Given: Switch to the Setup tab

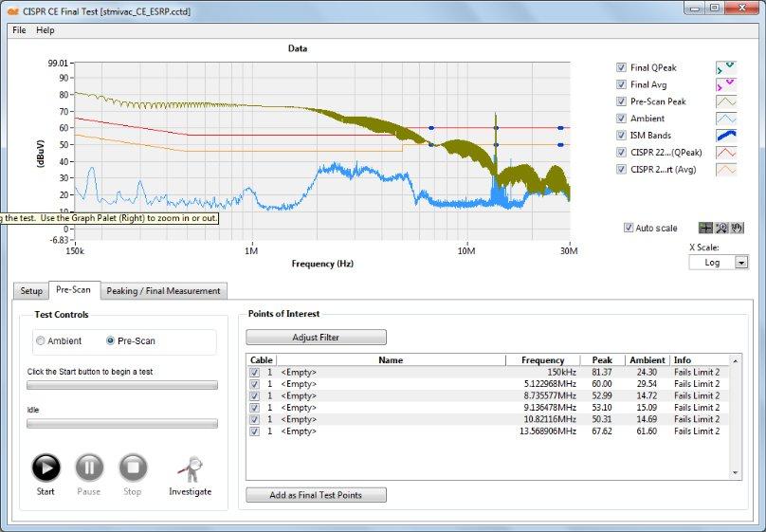Looking at the screenshot, I should [31, 291].
